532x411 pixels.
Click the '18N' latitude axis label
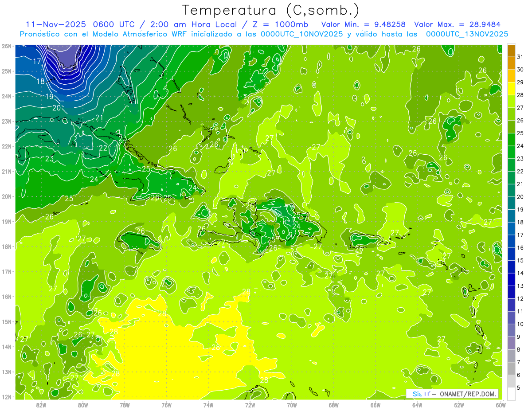coord(6,247)
